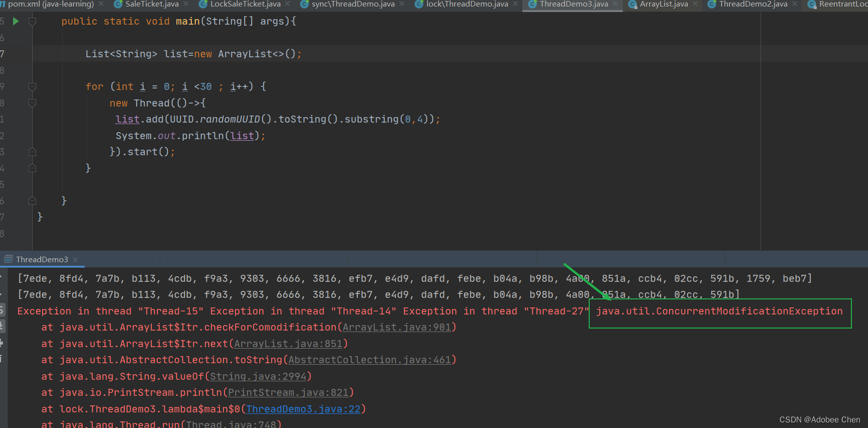Click the LockSaleTicket.java class file icon
The width and height of the screenshot is (868, 428).
203,5
